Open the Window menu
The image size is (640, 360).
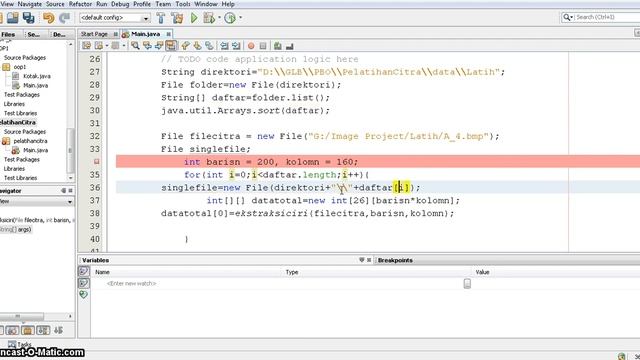pyautogui.click(x=206, y=4)
